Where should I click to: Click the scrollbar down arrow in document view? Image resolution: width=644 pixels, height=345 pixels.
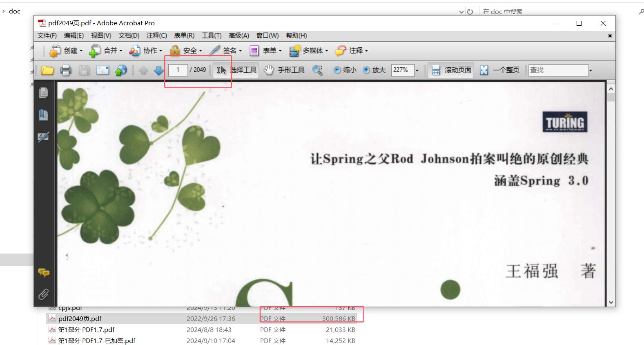611,303
